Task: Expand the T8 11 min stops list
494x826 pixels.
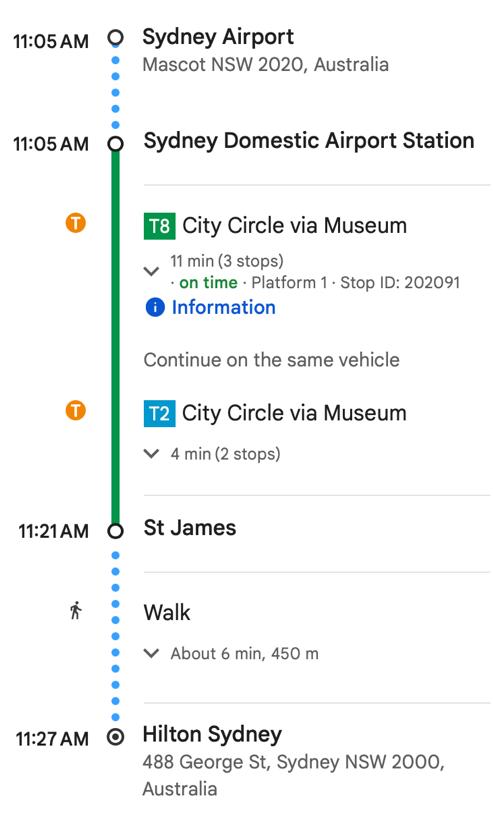Action: (x=152, y=272)
